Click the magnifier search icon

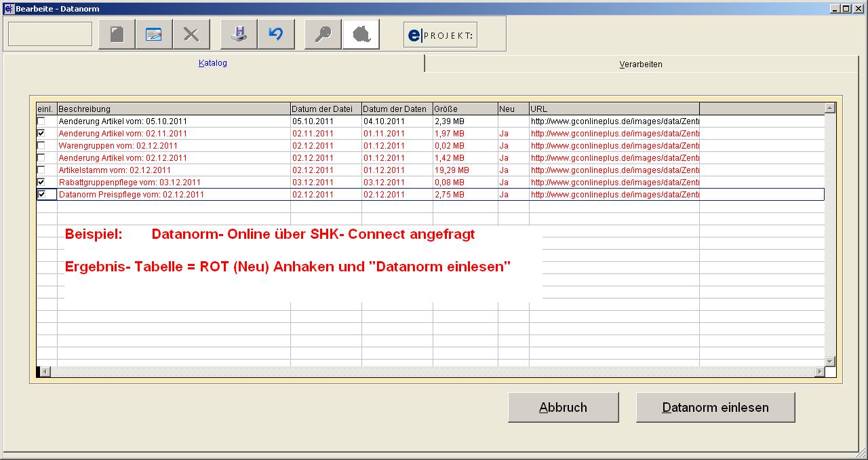(323, 35)
